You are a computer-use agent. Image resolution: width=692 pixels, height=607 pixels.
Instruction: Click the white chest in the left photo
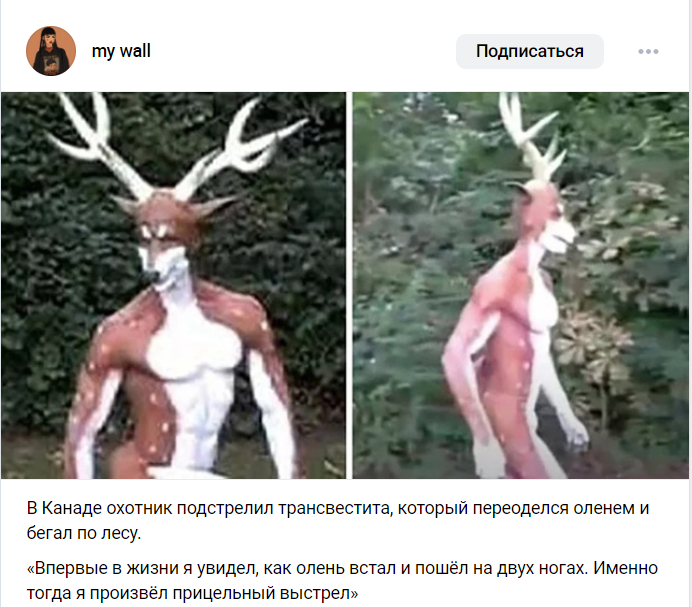click(192, 349)
